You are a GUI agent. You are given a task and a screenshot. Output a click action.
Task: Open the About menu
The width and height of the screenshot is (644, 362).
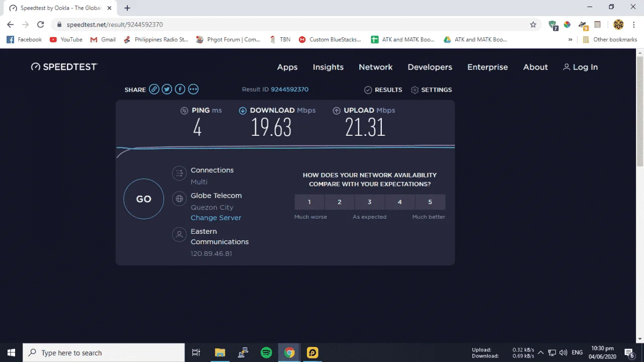[x=535, y=67]
